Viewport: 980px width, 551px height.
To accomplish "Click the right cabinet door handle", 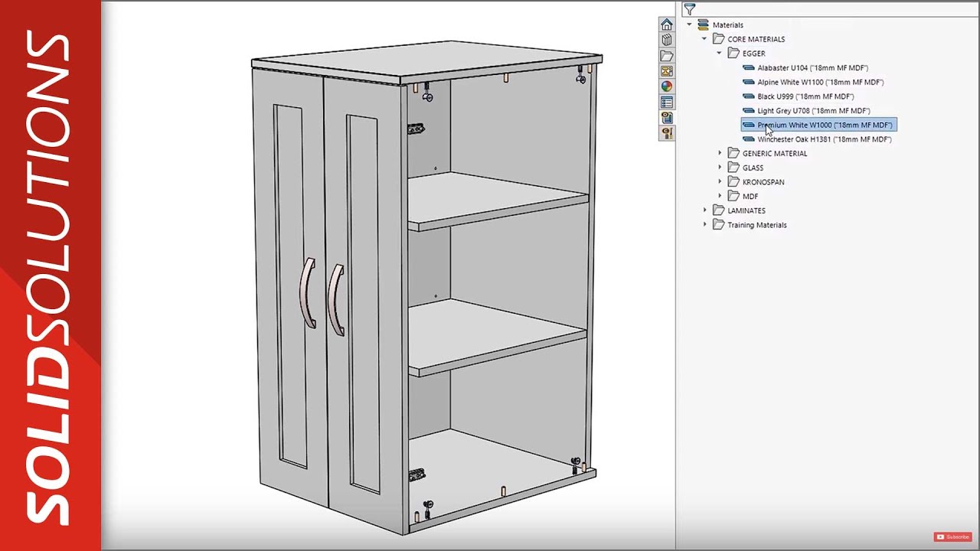I will (336, 300).
